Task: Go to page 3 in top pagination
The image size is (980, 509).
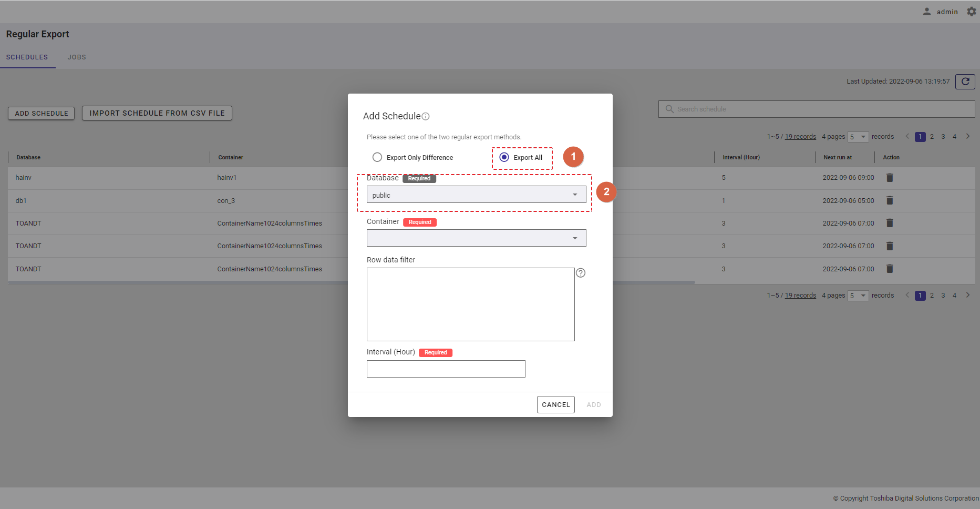Action: coord(943,137)
